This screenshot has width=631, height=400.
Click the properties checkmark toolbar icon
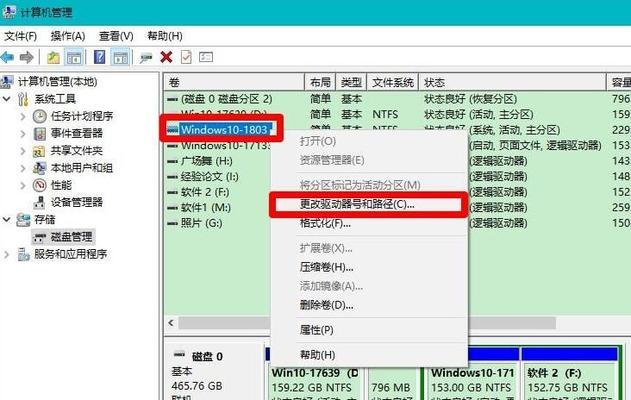[186, 57]
